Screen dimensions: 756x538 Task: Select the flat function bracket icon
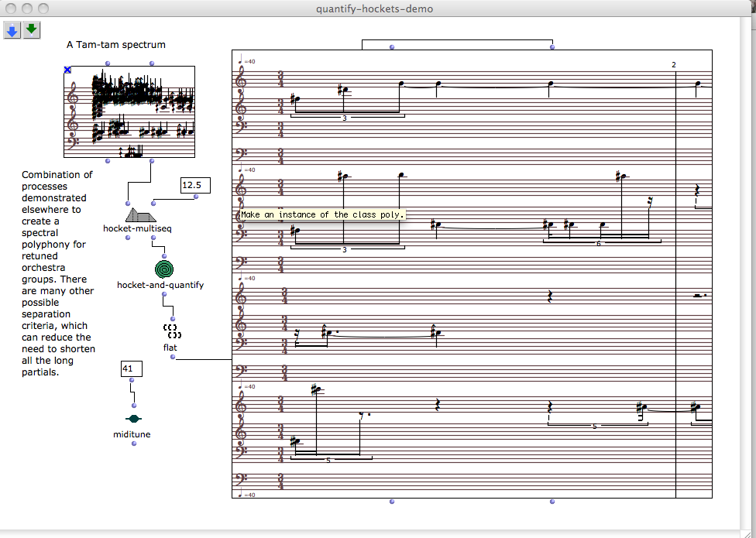tap(172, 331)
